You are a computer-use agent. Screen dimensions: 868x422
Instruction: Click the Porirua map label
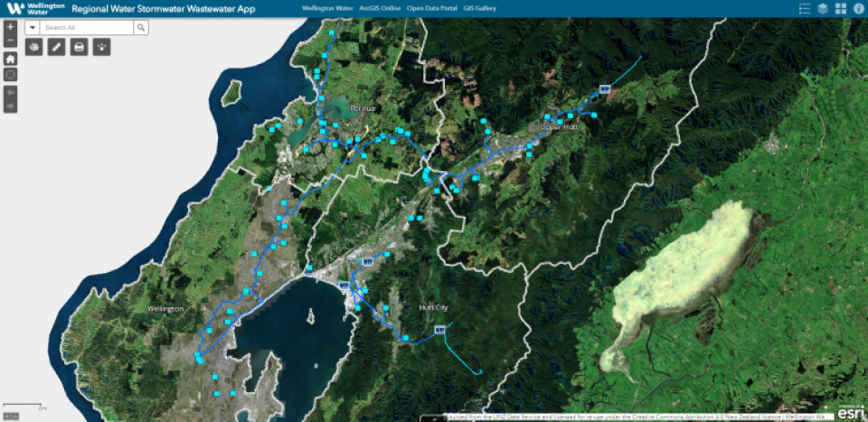coord(363,108)
